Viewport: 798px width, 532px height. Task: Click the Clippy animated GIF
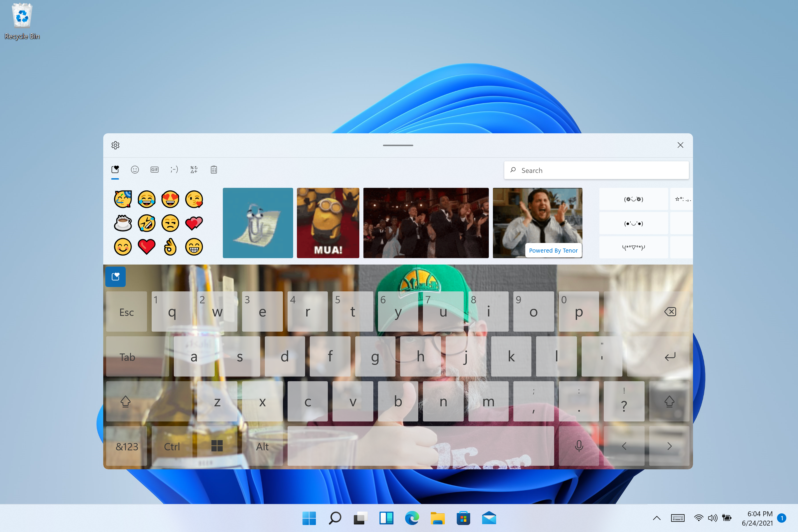click(x=257, y=221)
